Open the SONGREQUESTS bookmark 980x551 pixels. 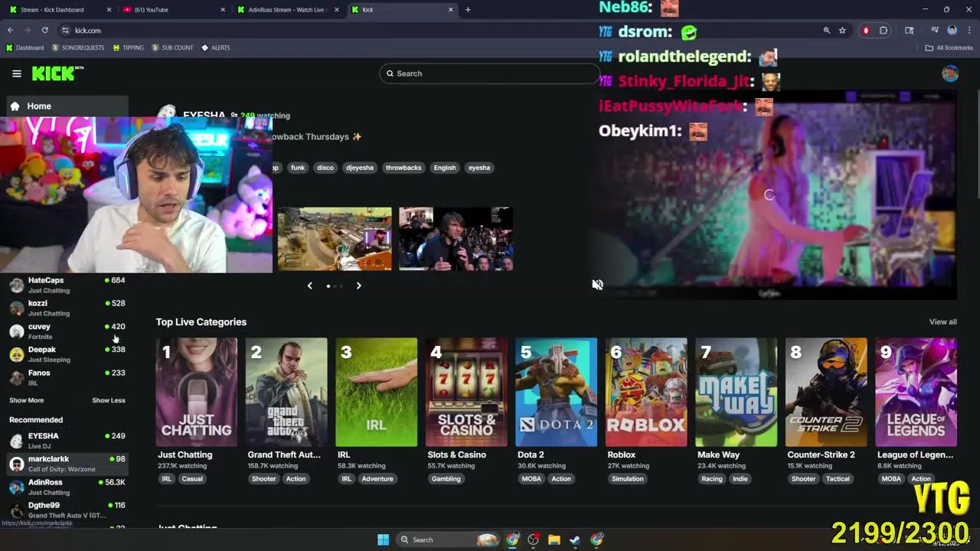coord(77,47)
